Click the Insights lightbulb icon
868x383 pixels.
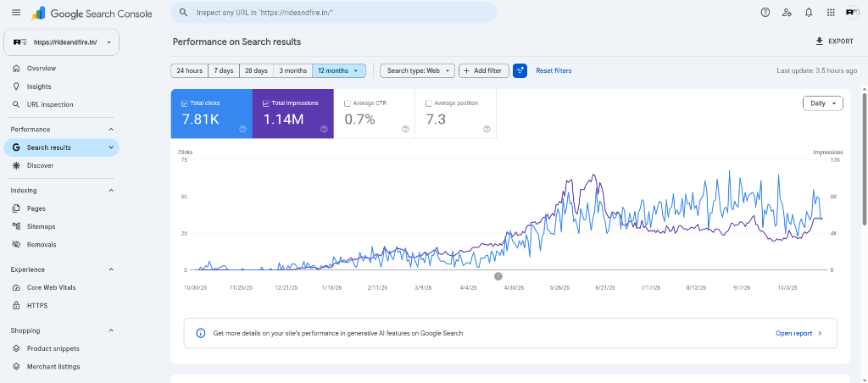click(16, 86)
